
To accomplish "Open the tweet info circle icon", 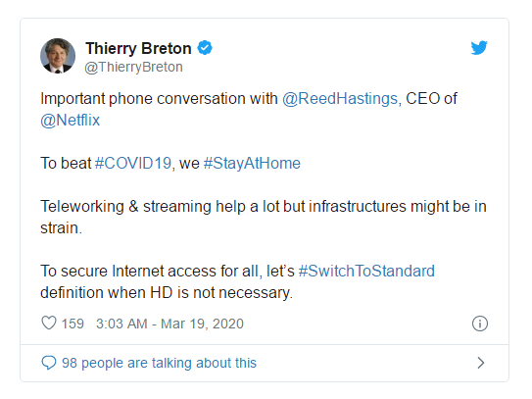I will (480, 324).
